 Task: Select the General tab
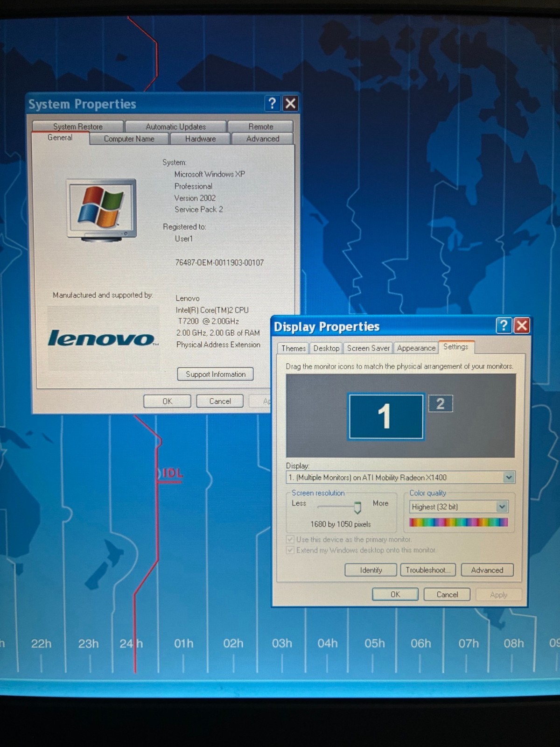[60, 138]
